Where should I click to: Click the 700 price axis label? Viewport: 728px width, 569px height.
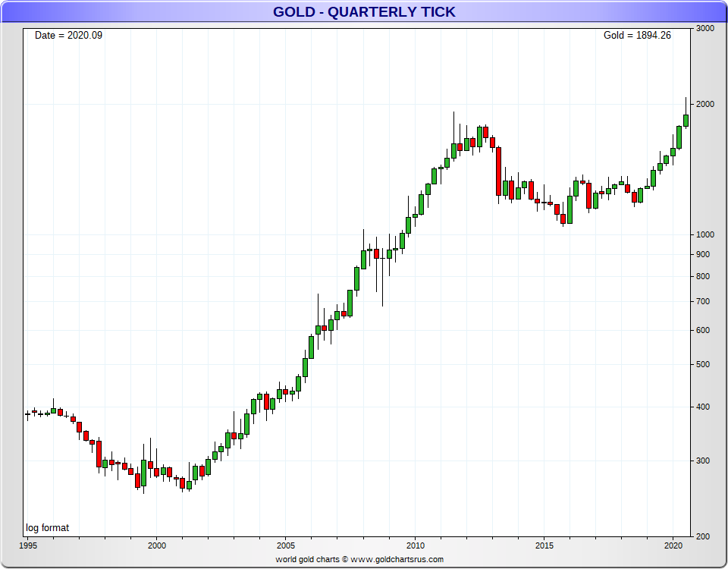pyautogui.click(x=703, y=301)
